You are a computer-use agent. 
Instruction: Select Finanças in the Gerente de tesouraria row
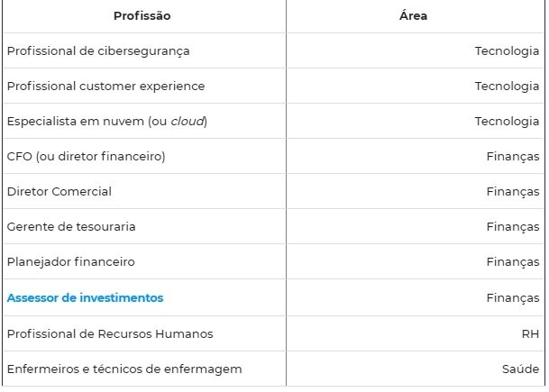[512, 227]
